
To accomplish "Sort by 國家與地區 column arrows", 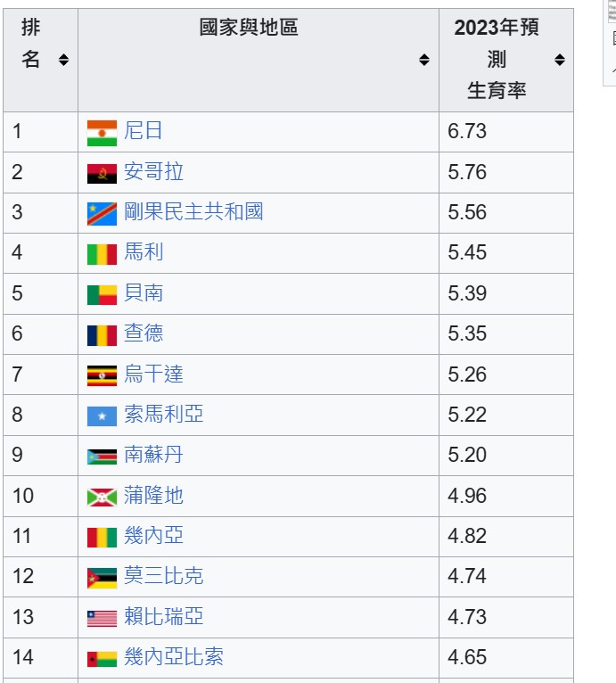I will [423, 60].
